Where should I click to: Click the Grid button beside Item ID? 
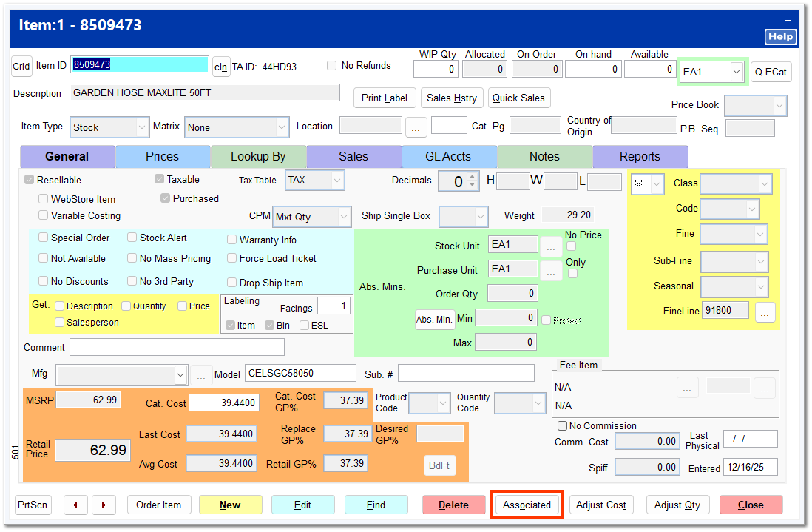tap(21, 66)
